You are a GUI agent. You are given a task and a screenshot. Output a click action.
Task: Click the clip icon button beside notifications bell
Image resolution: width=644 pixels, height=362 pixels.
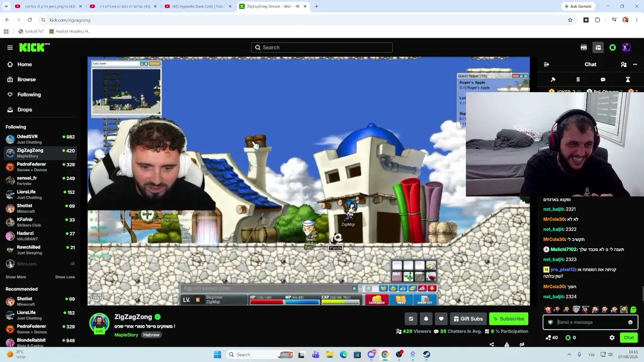pyautogui.click(x=411, y=319)
